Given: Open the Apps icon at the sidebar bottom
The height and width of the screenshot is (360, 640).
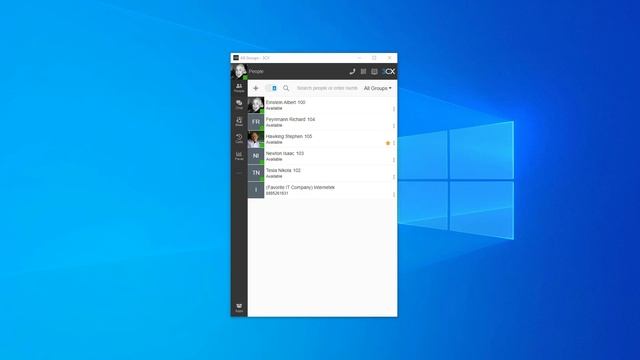Looking at the screenshot, I should (239, 308).
